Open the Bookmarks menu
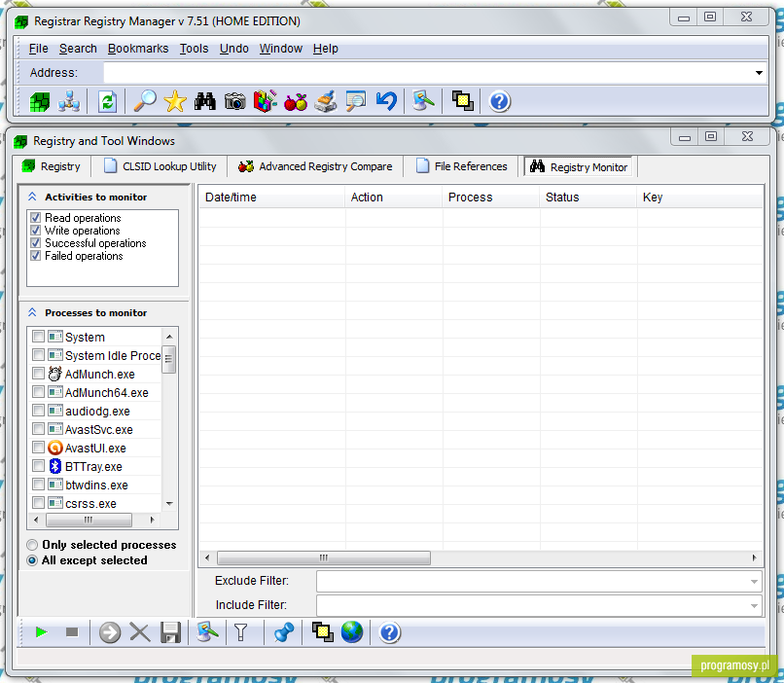This screenshot has width=784, height=683. (x=138, y=49)
